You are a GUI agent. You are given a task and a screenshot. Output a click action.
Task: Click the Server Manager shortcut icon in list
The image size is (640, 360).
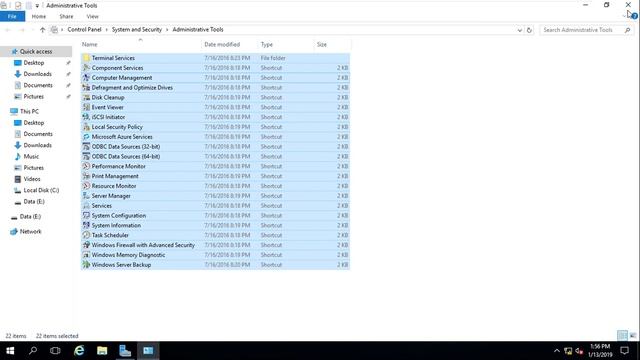(x=86, y=196)
